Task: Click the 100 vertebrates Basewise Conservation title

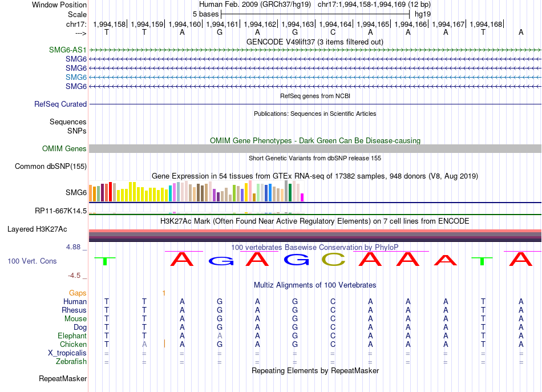Action: (314, 247)
